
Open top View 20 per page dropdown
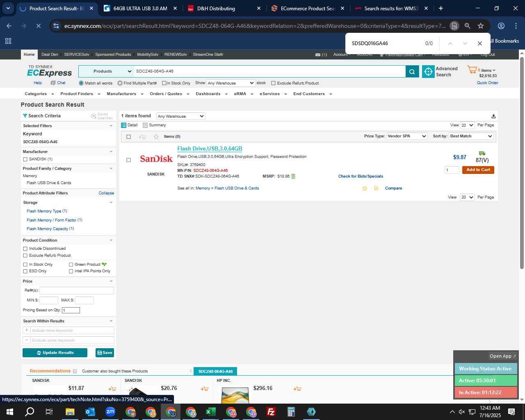[x=467, y=125]
